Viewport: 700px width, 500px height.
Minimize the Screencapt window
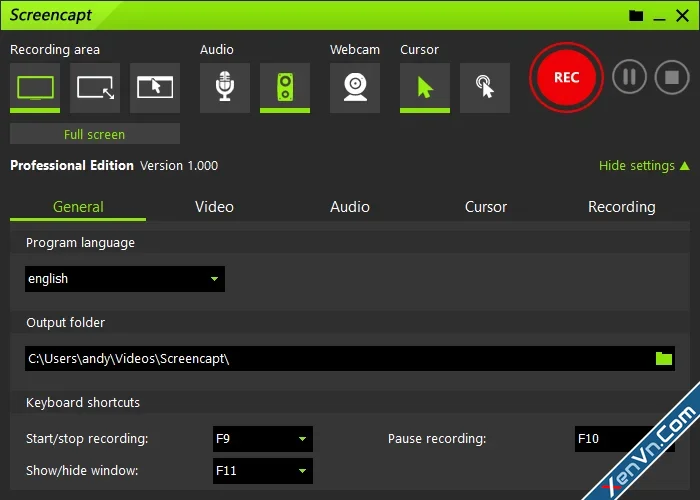[659, 17]
